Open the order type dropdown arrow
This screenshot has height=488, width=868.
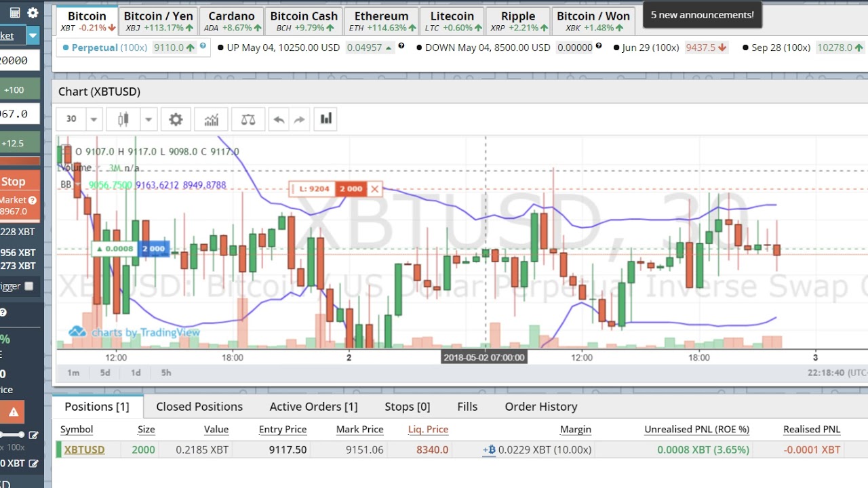(33, 35)
